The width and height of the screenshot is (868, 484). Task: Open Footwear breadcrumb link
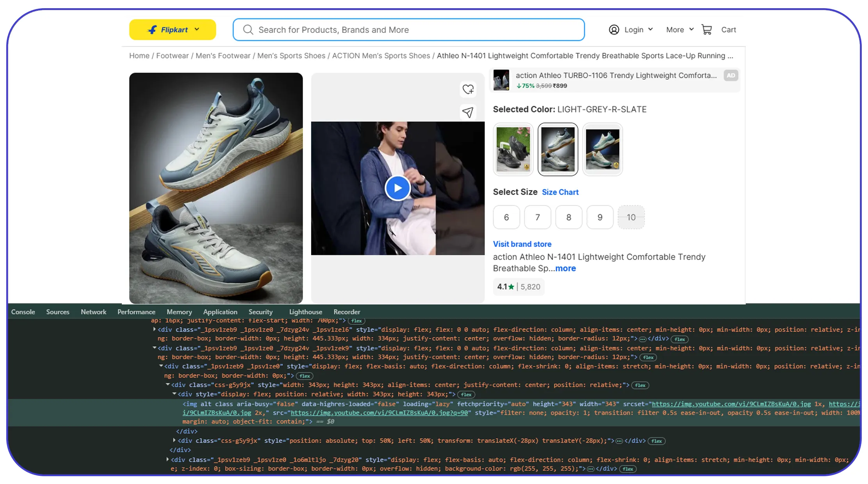point(172,56)
